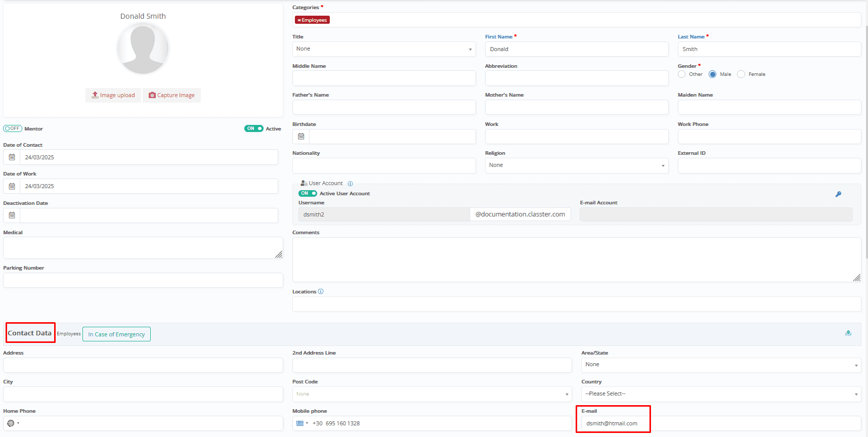This screenshot has width=868, height=437.
Task: Click the map pin icon in Contact Data bar
Action: click(x=848, y=333)
